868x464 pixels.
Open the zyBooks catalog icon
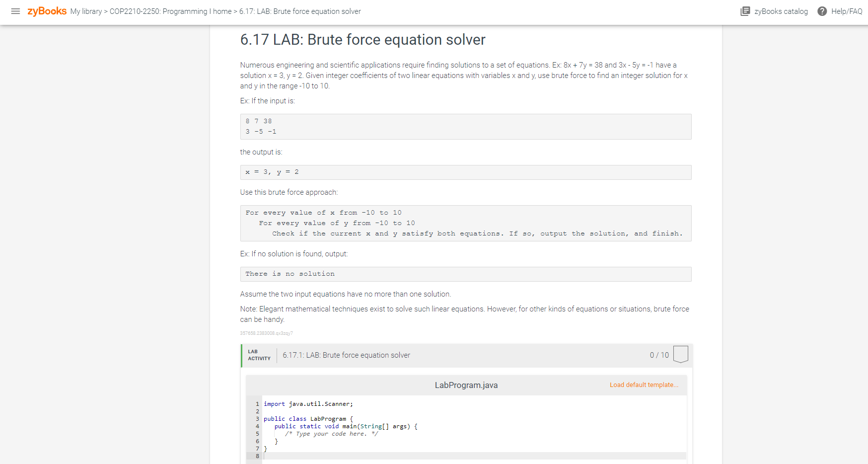745,11
